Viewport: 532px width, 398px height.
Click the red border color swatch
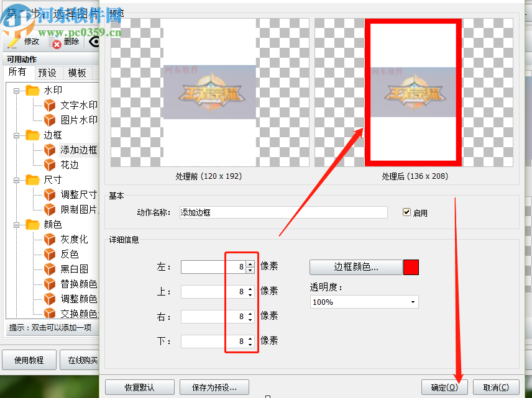point(411,267)
